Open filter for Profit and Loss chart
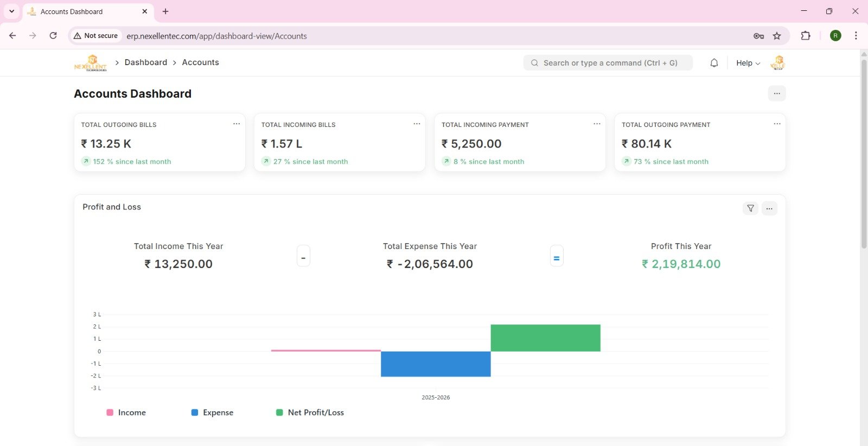The width and height of the screenshot is (868, 446). pyautogui.click(x=750, y=208)
